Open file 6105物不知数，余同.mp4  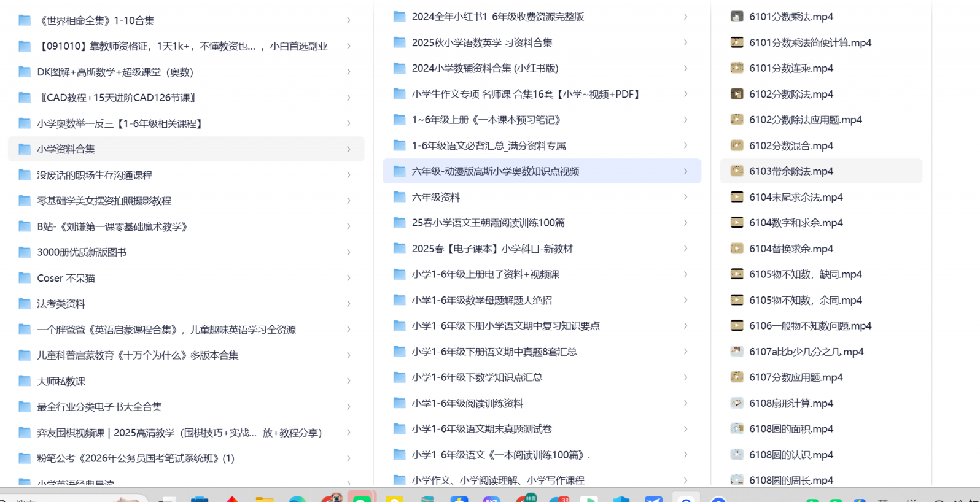[805, 300]
